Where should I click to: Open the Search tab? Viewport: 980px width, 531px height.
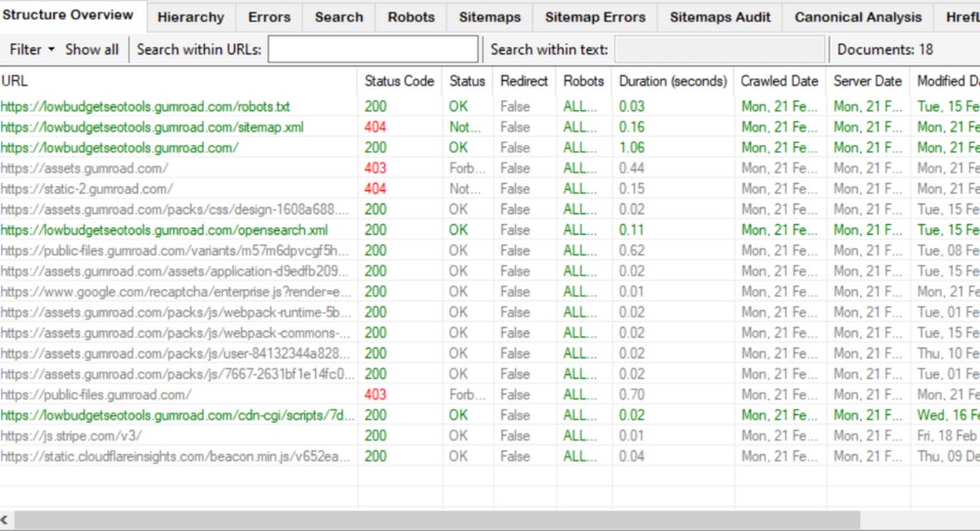(x=338, y=17)
